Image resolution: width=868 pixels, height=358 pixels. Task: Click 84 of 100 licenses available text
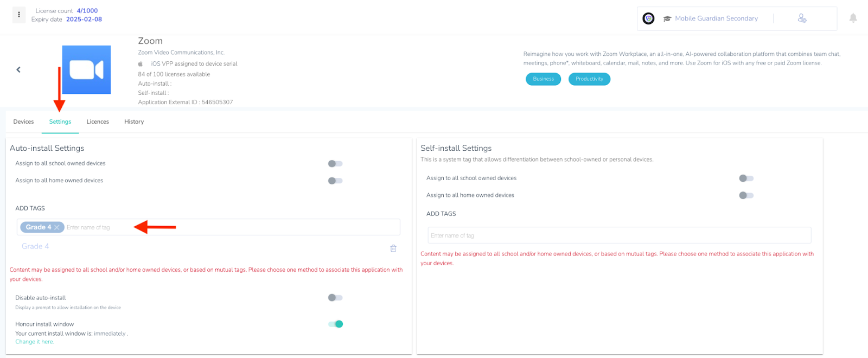174,74
